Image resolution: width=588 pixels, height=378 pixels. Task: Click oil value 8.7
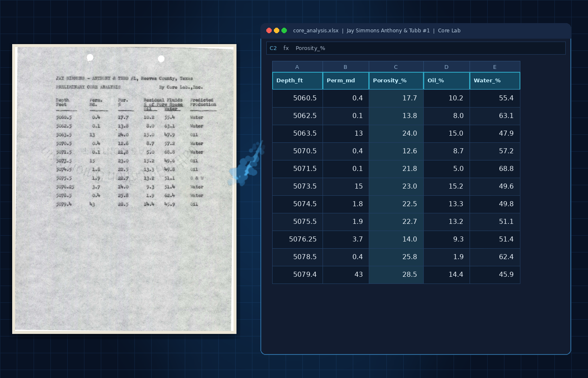446,151
